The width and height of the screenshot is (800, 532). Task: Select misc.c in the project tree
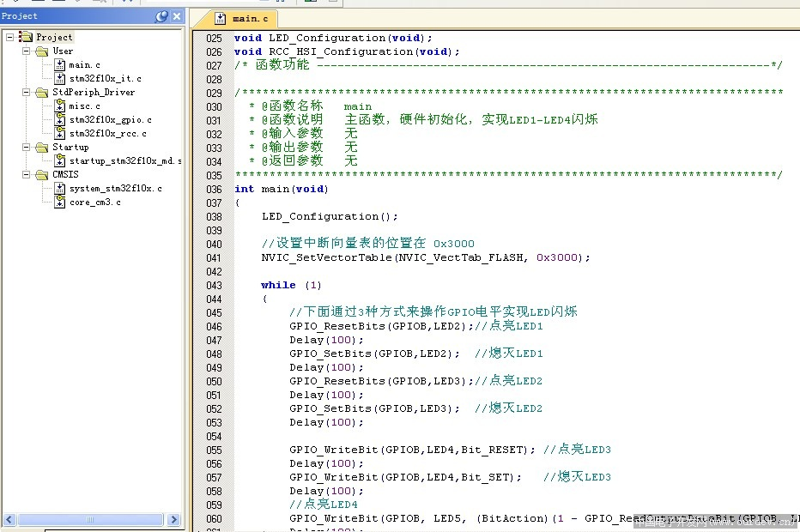pyautogui.click(x=85, y=106)
